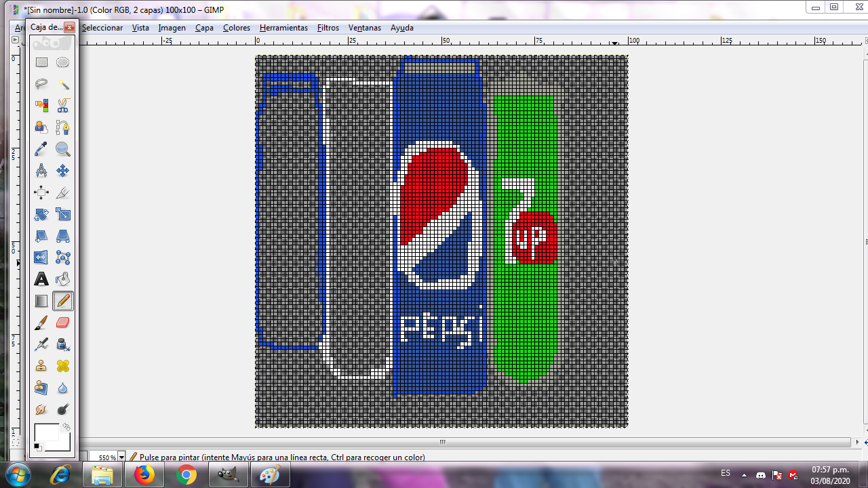Screen dimensions: 868x488
Task: Select the Move tool
Action: [63, 171]
